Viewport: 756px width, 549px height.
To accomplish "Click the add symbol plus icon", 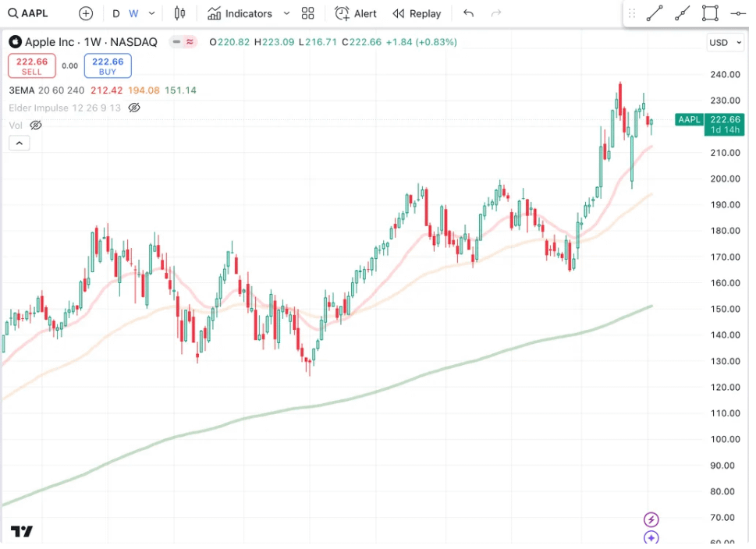I will (86, 13).
